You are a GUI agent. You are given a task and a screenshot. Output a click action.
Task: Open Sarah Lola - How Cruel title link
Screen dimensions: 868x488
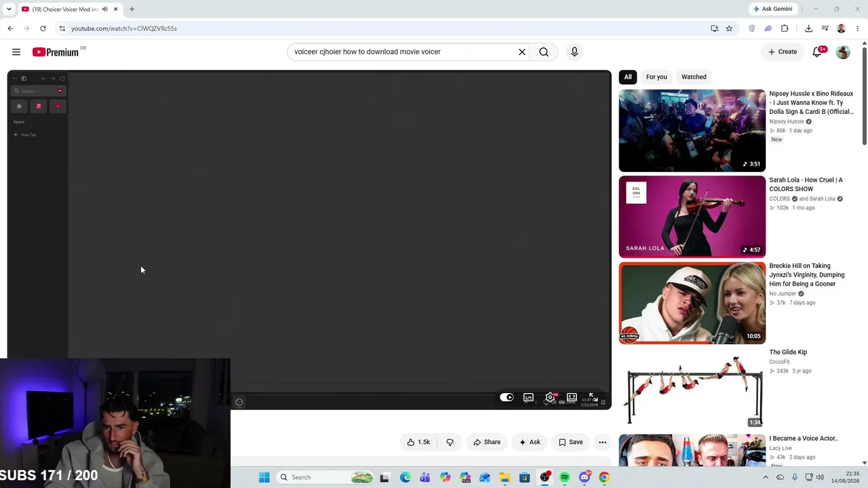[806, 184]
